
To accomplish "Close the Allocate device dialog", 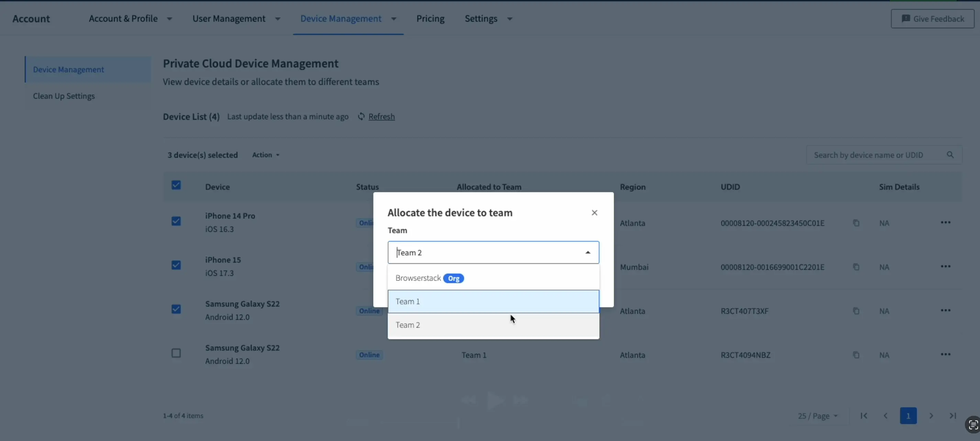I will point(594,213).
